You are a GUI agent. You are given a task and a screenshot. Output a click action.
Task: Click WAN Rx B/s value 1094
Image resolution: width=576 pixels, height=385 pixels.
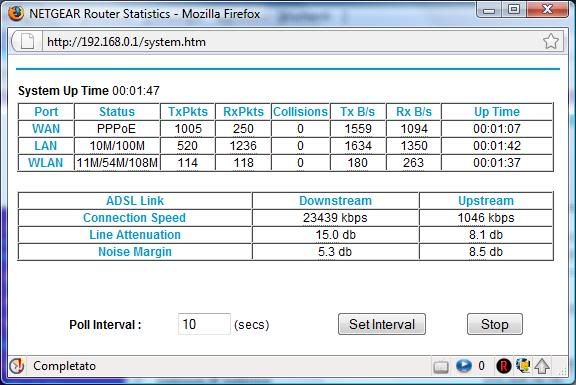click(414, 129)
